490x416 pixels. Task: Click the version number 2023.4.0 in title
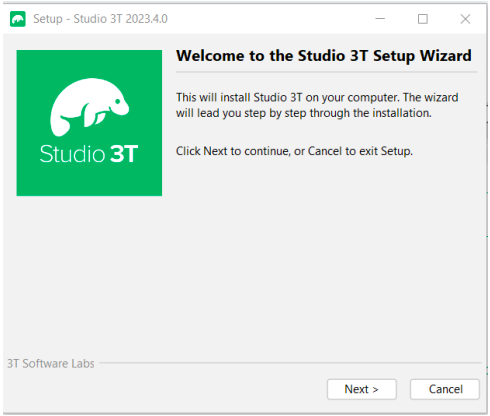[147, 19]
